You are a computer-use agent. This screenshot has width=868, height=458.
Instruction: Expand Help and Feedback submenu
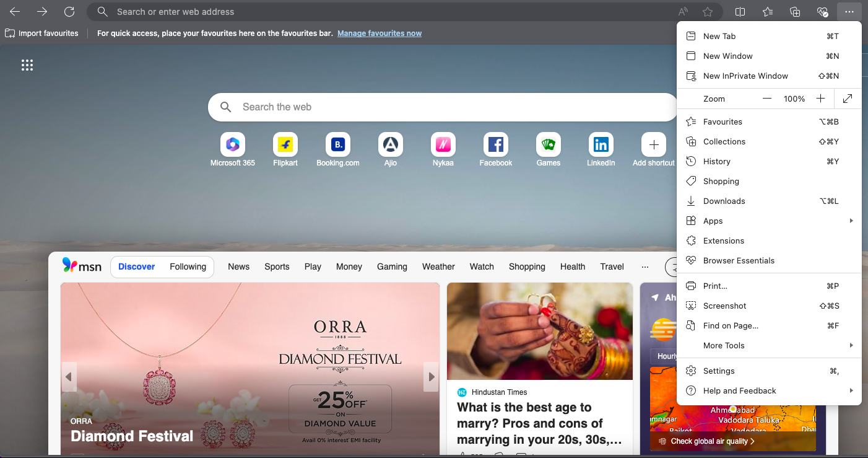769,390
